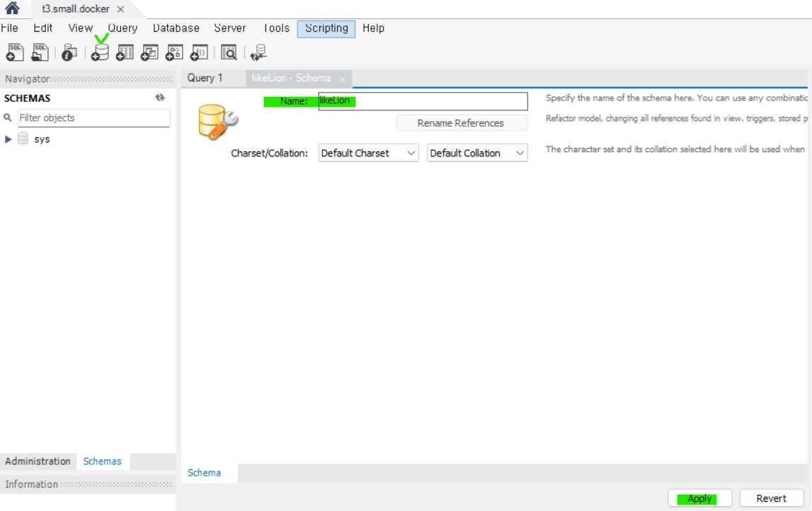
Task: Click the create new view icon
Action: point(149,52)
